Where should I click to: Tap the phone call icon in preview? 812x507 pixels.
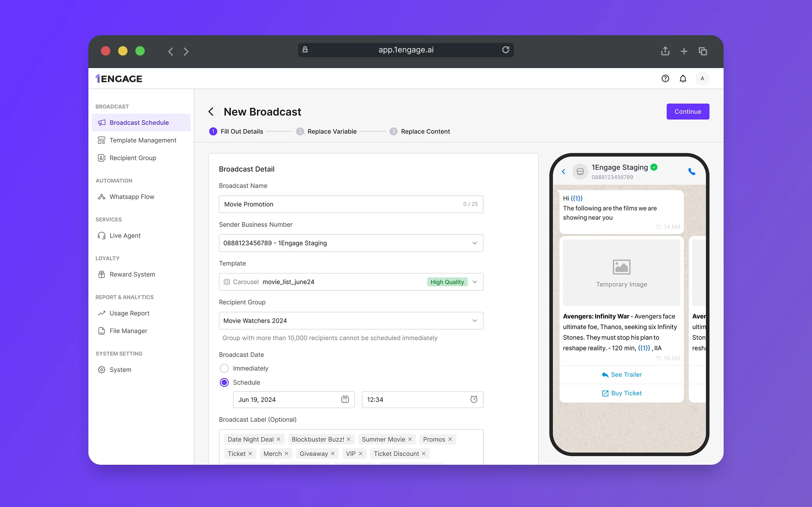click(692, 171)
